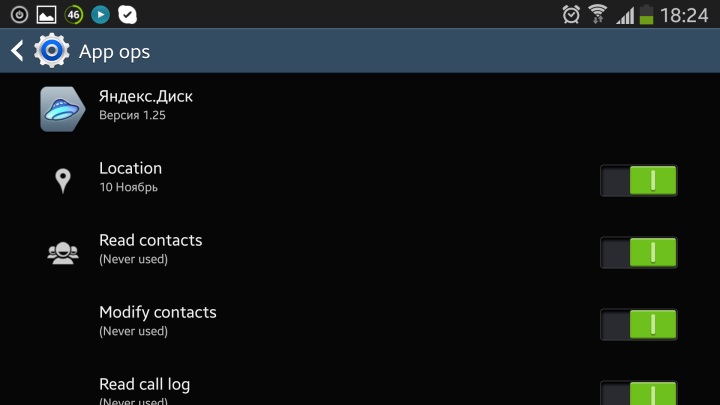Tap the Wi-Fi status bar icon
The height and width of the screenshot is (405, 720).
pyautogui.click(x=598, y=14)
